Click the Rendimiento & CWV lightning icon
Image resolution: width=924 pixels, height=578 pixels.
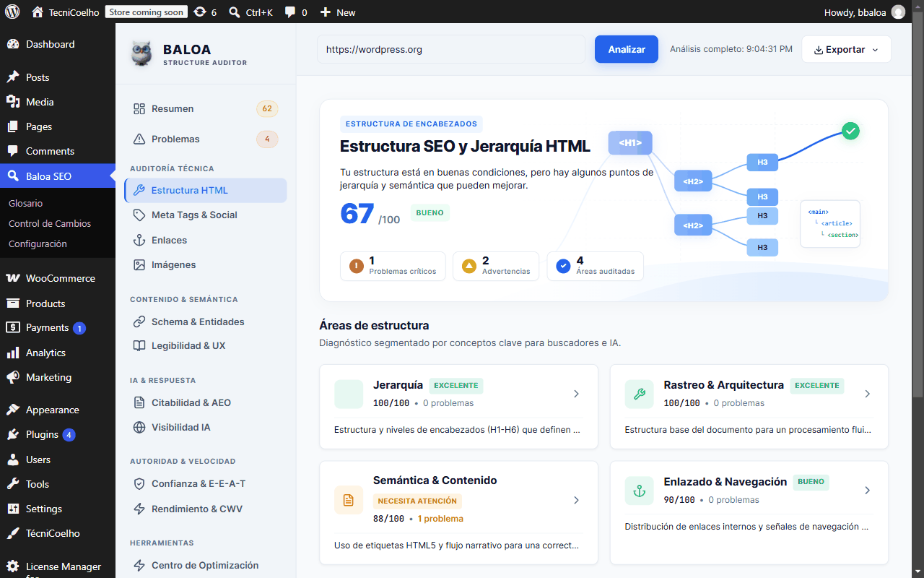(x=139, y=509)
